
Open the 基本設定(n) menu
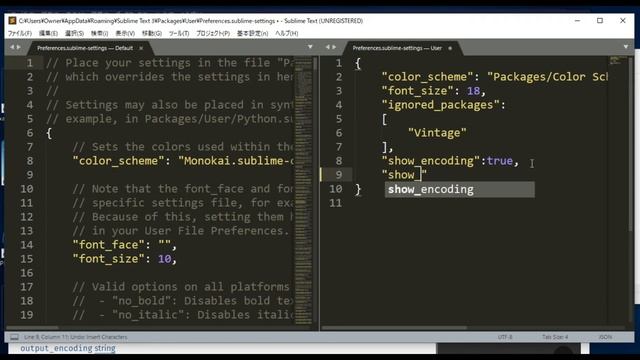[253, 33]
